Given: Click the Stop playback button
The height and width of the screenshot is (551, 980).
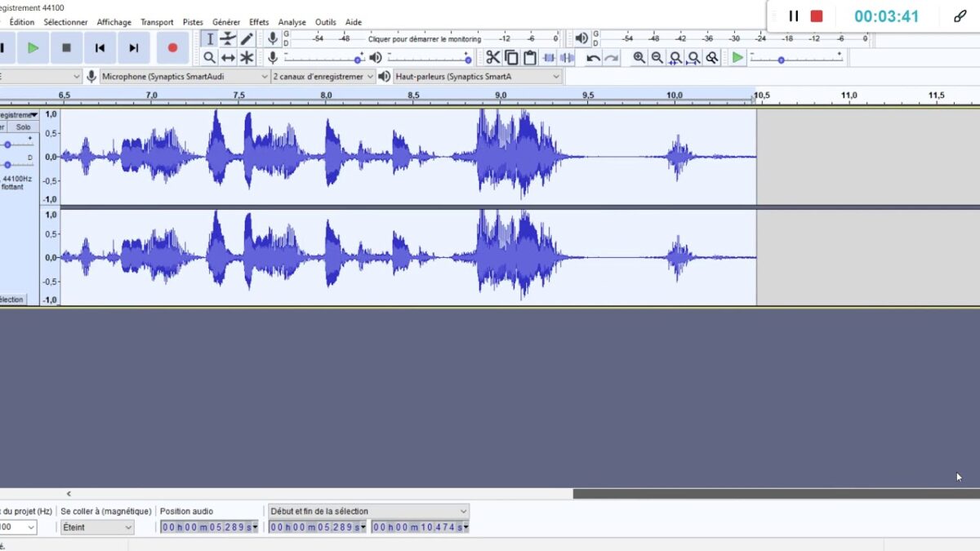Looking at the screenshot, I should [x=66, y=48].
